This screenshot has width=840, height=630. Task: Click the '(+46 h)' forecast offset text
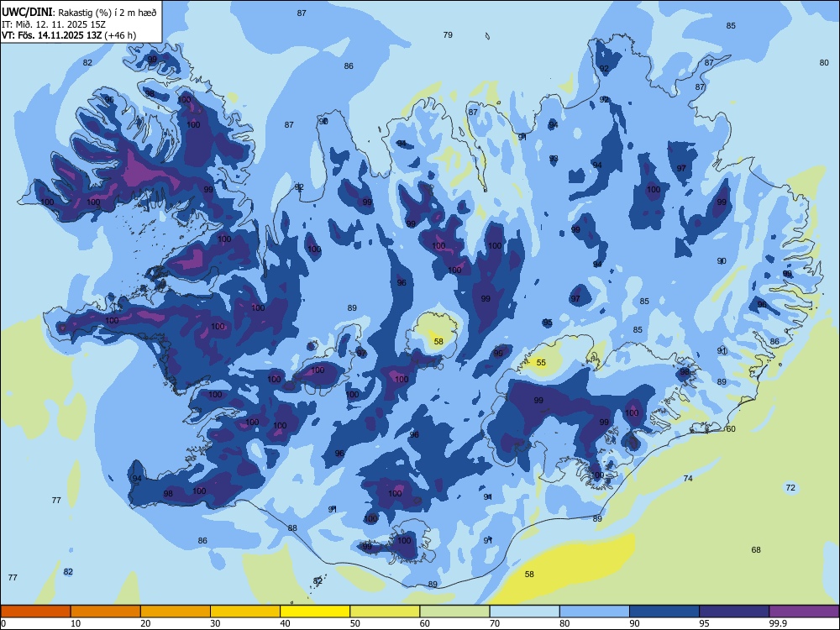[x=120, y=35]
